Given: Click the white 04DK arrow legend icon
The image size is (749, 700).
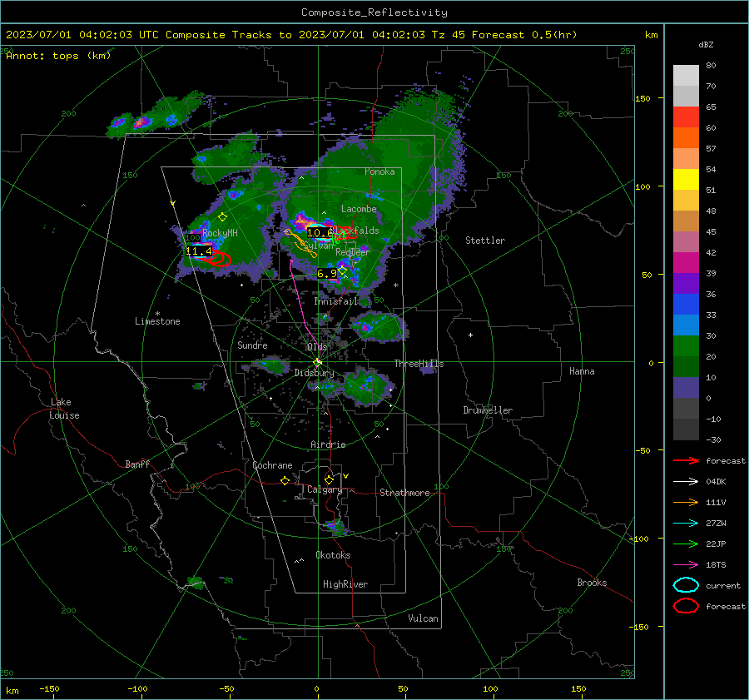Looking at the screenshot, I should click(x=686, y=482).
